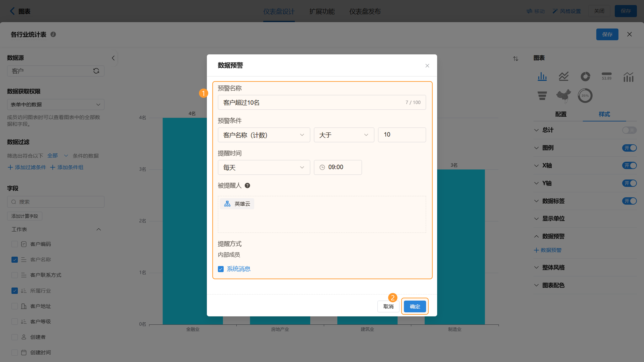The width and height of the screenshot is (644, 362).
Task: Click the threshold value field showing 10
Action: pos(402,135)
